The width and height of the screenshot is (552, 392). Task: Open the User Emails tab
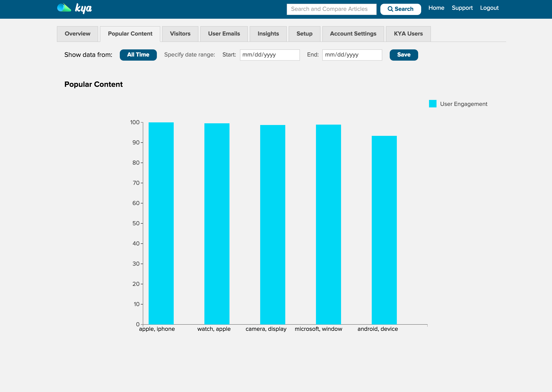pos(224,34)
